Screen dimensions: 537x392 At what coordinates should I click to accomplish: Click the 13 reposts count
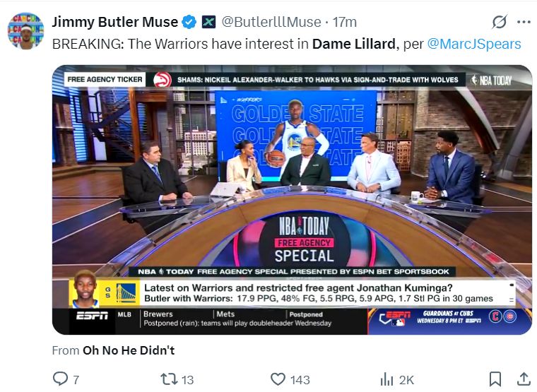[187, 380]
